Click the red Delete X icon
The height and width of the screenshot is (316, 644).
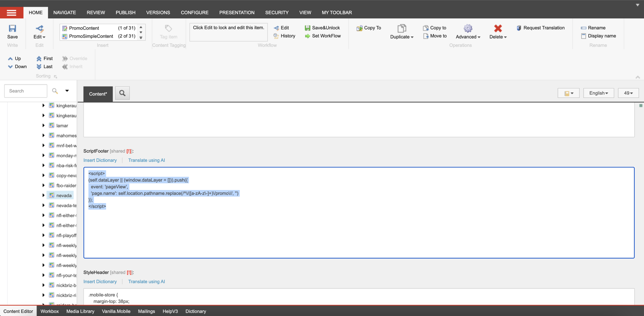498,28
